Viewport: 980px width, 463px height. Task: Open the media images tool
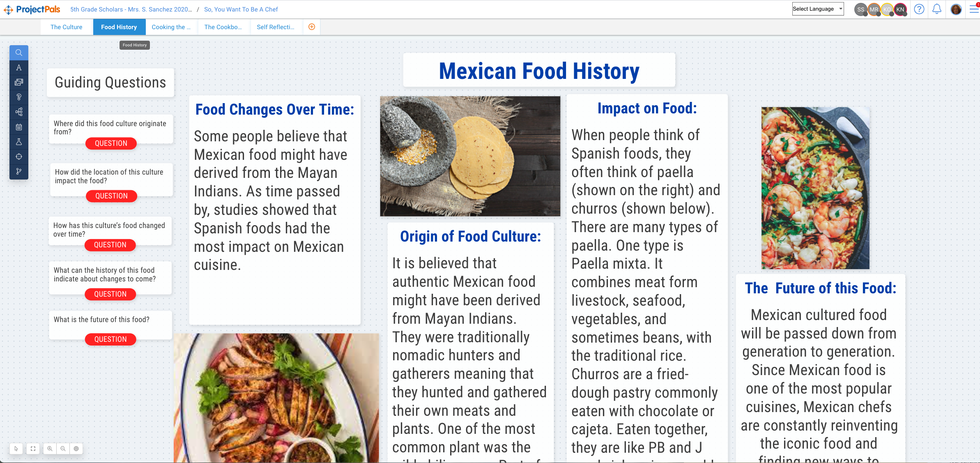tap(19, 83)
